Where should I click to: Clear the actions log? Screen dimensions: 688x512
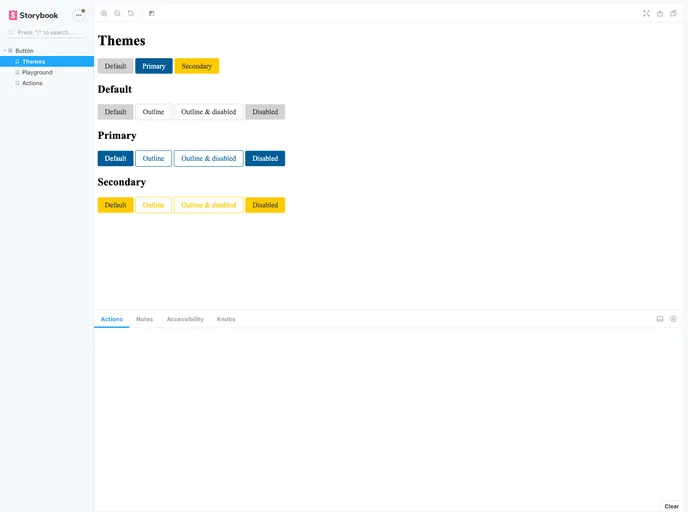coord(672,506)
